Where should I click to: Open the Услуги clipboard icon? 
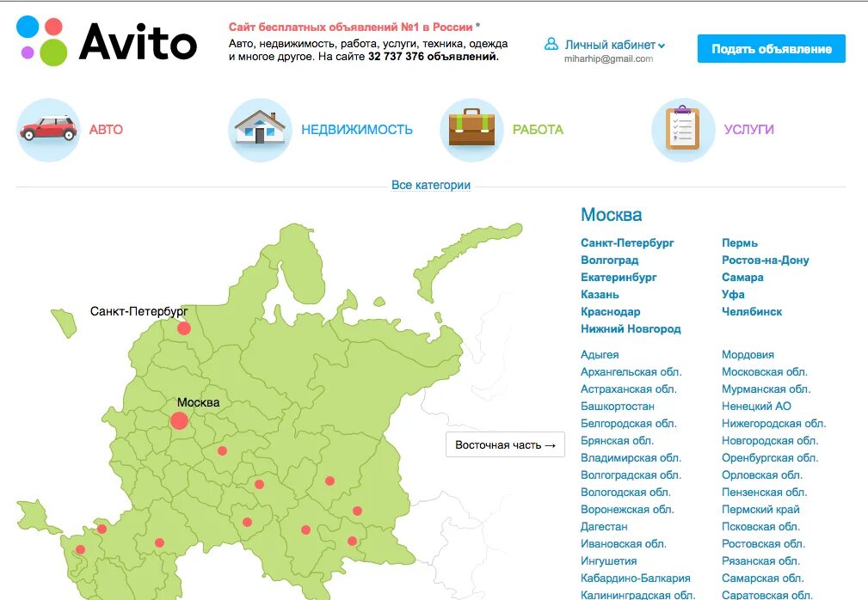tap(683, 130)
